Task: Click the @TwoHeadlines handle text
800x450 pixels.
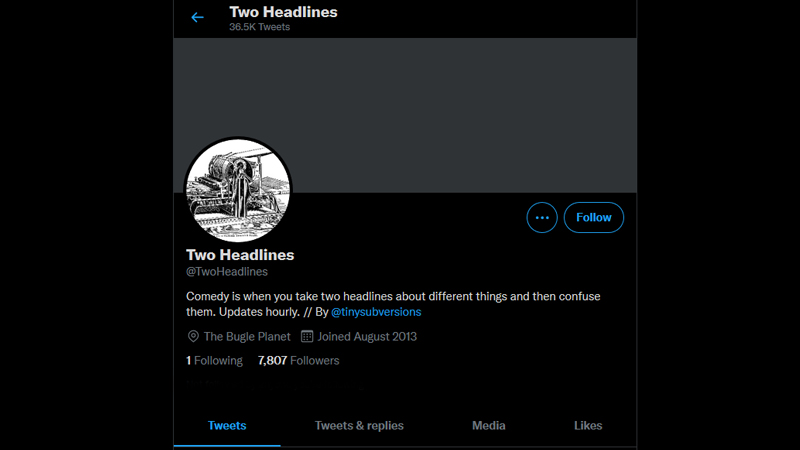Action: (227, 271)
